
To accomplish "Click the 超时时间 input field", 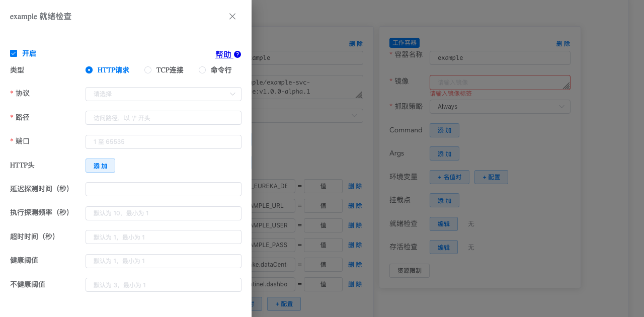I will point(164,237).
